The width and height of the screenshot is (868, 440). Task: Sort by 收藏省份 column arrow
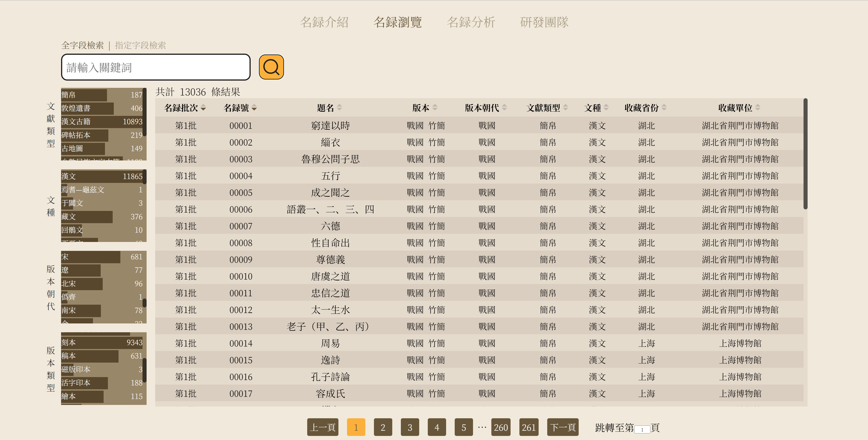tap(664, 108)
